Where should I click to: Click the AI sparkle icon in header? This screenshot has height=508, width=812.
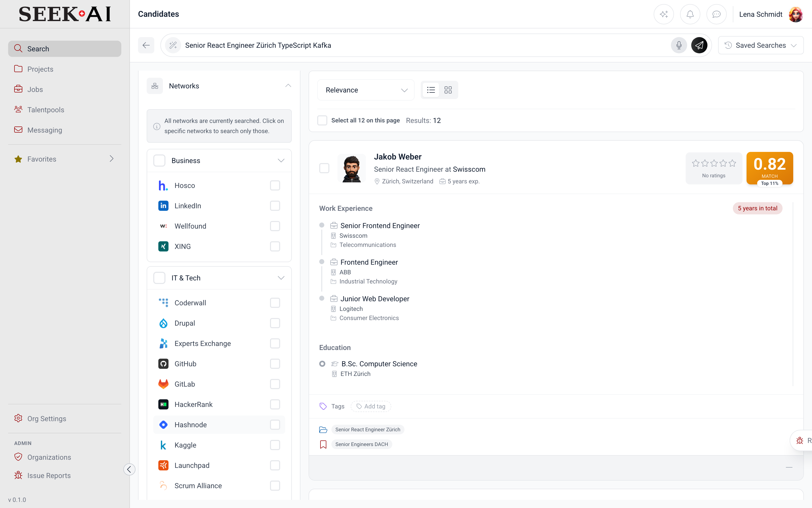point(663,14)
